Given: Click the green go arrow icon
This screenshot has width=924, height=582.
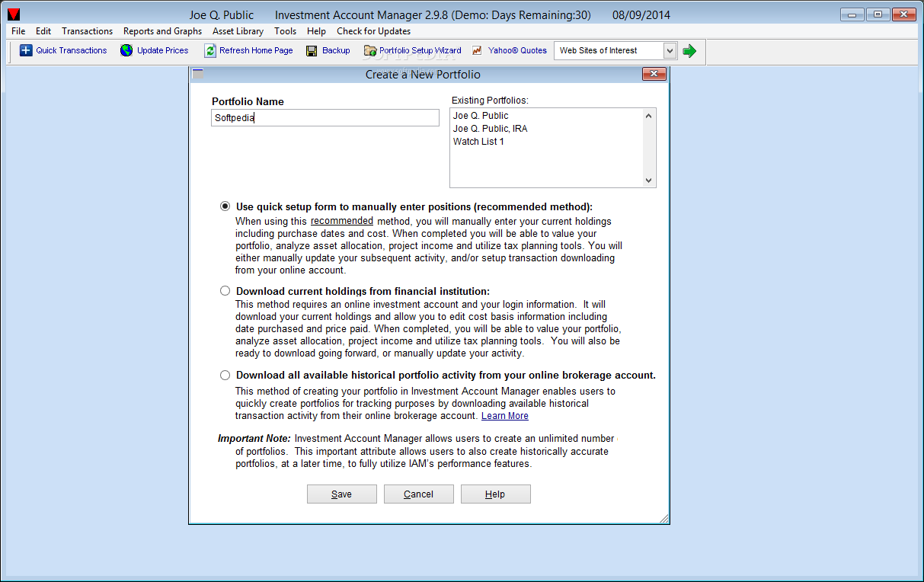Looking at the screenshot, I should [x=689, y=50].
